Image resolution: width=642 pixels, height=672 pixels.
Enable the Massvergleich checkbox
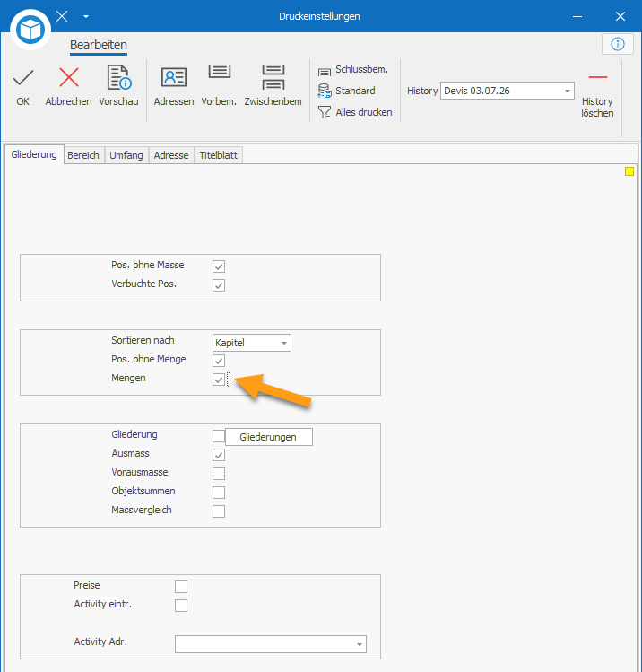219,511
